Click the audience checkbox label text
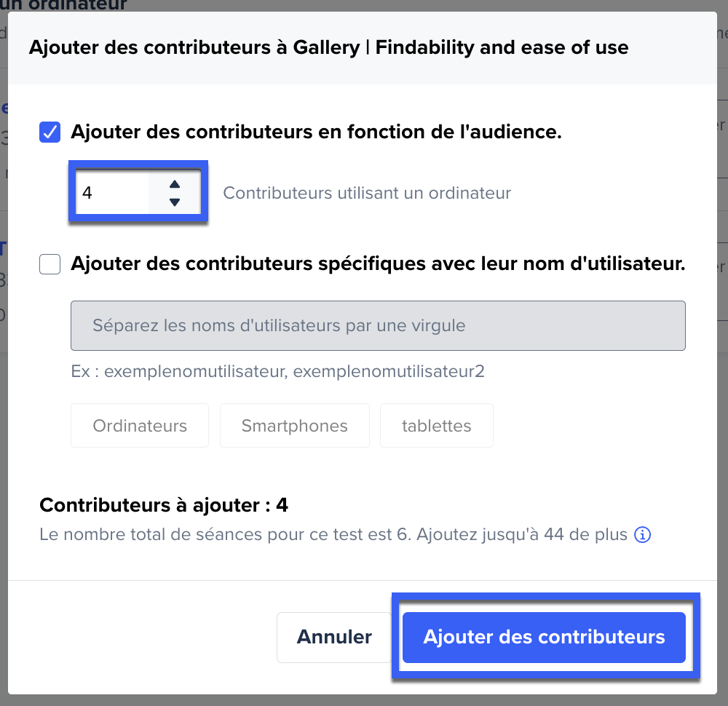 (x=316, y=132)
